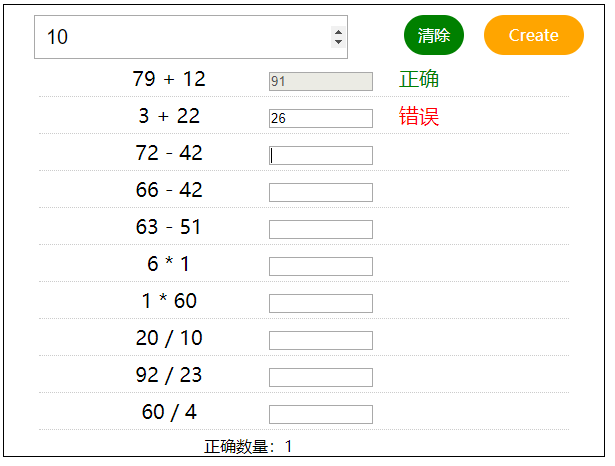The width and height of the screenshot is (615, 466).
Task: Click the answer input for 66 - 42
Action: pos(320,192)
